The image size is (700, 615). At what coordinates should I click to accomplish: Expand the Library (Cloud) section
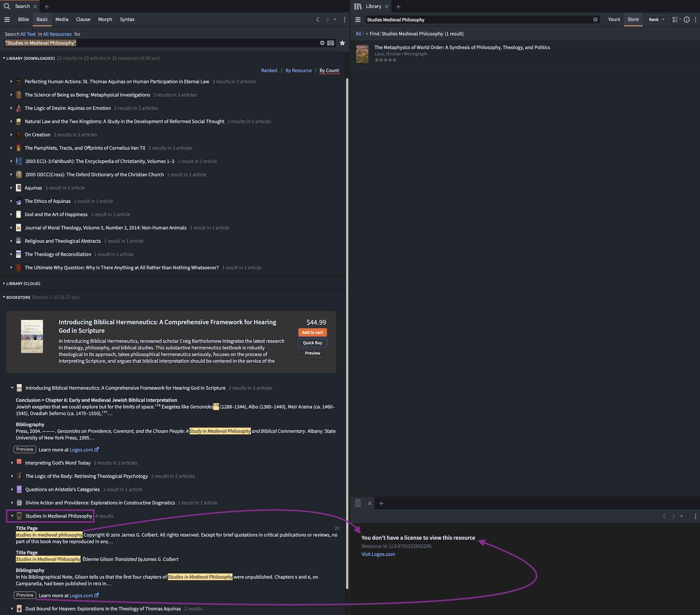tap(4, 284)
